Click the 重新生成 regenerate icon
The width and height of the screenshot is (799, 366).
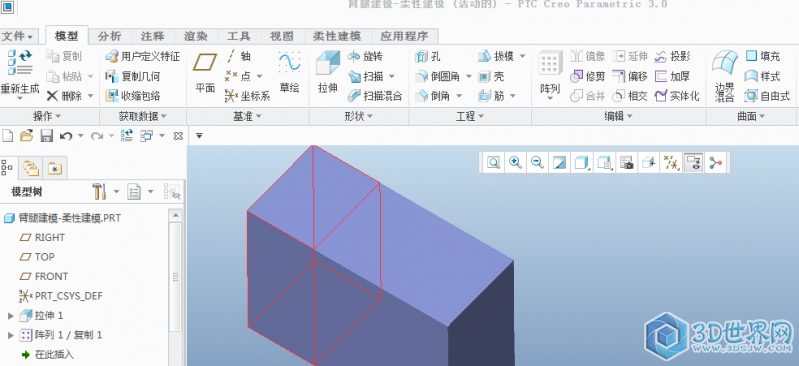coord(20,62)
